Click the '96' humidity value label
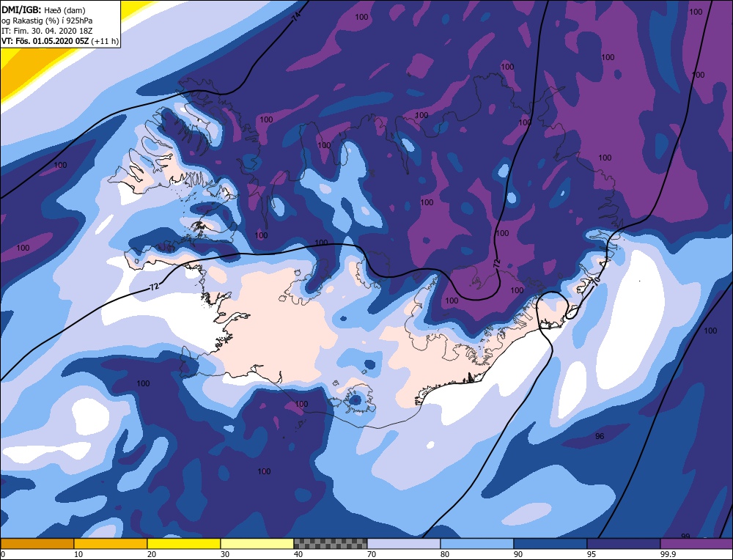Image resolution: width=733 pixels, height=560 pixels. [x=600, y=436]
